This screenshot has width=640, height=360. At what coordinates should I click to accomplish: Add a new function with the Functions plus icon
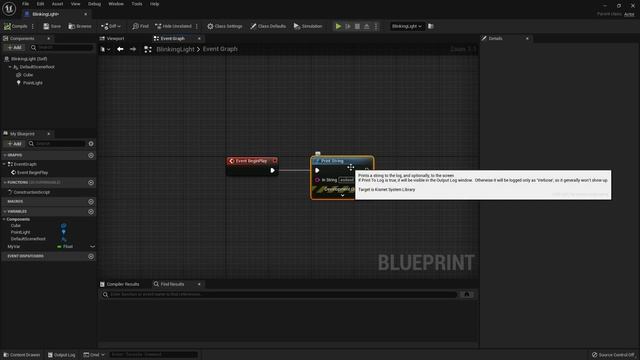91,182
